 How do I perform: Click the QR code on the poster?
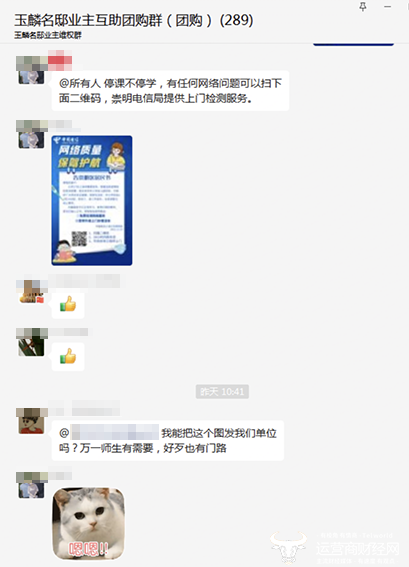[x=79, y=238]
